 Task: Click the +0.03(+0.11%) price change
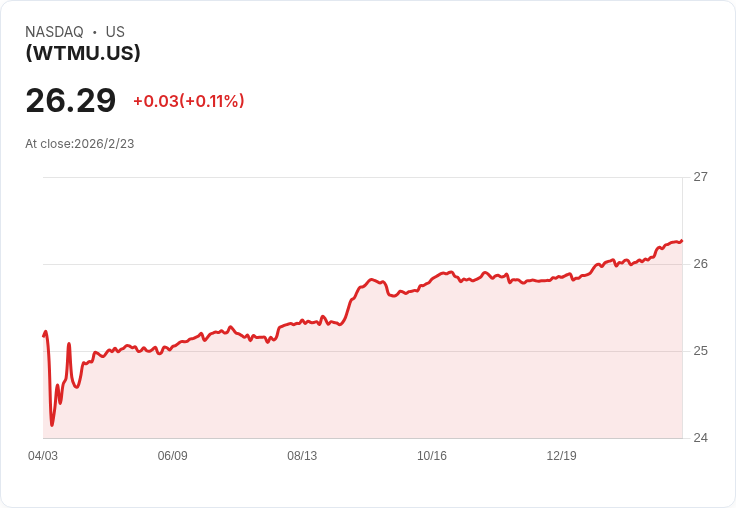point(188,101)
